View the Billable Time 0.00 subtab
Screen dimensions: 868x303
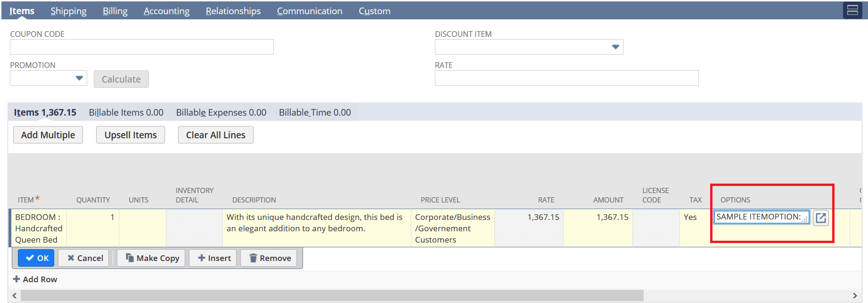point(315,112)
